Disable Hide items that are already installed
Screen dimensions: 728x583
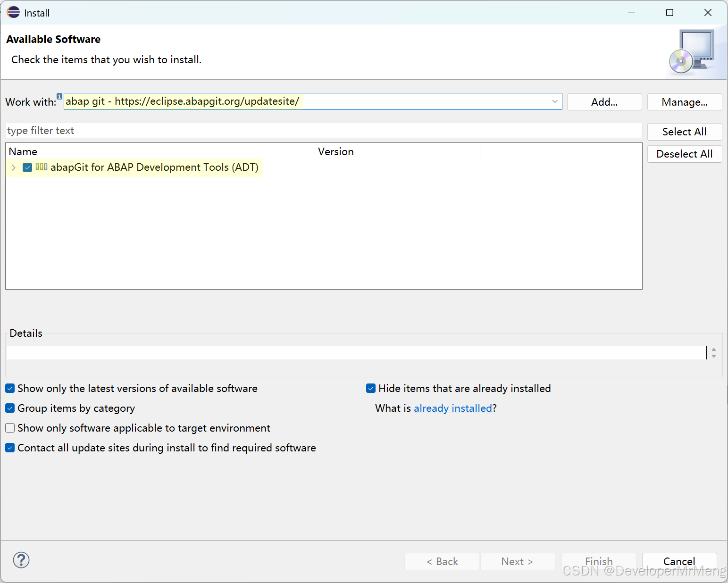pyautogui.click(x=371, y=389)
